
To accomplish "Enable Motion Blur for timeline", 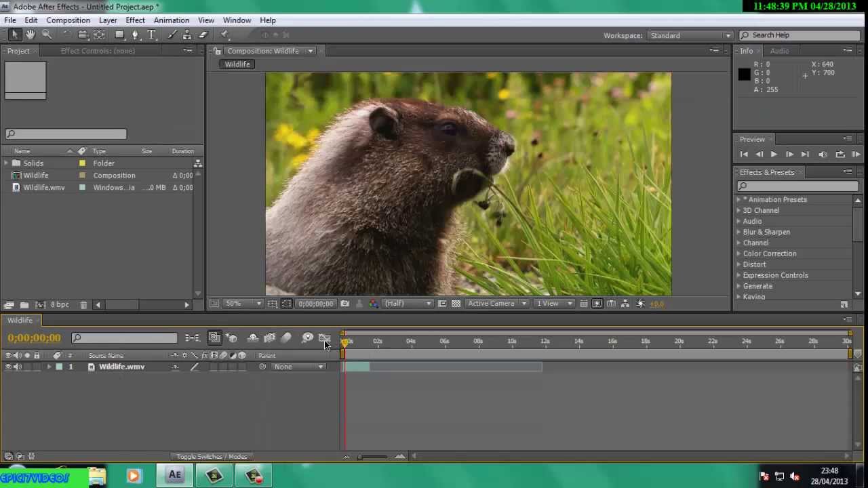I will coord(286,338).
